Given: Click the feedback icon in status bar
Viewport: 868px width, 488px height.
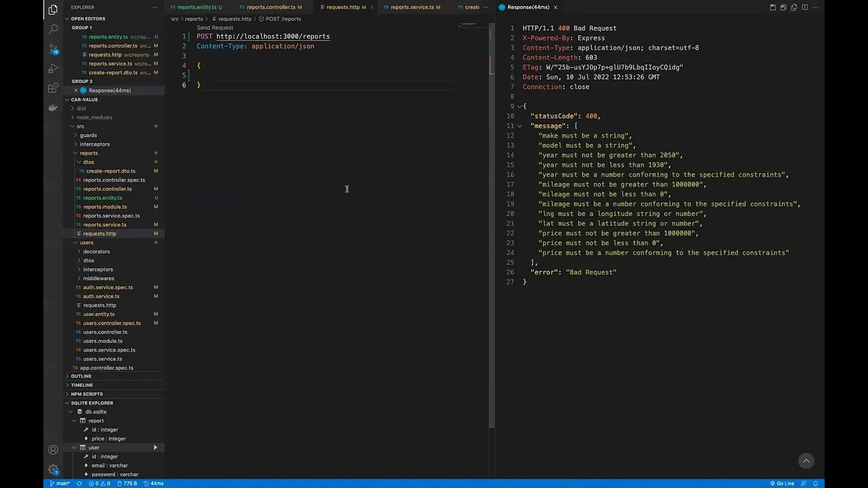Looking at the screenshot, I should pyautogui.click(x=805, y=483).
